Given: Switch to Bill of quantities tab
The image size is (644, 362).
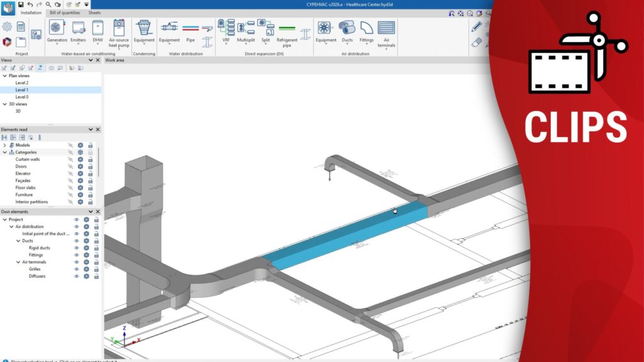Looking at the screenshot, I should (65, 13).
